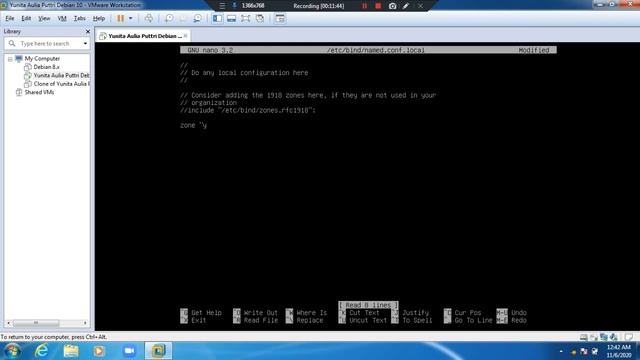Click the library horizontal scrollbar thumb

coord(36,323)
